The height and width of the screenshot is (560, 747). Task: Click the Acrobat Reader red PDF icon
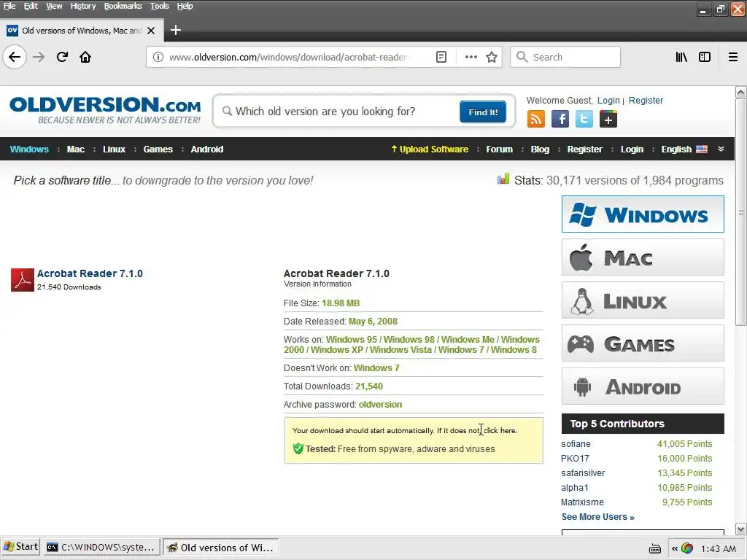click(x=23, y=280)
